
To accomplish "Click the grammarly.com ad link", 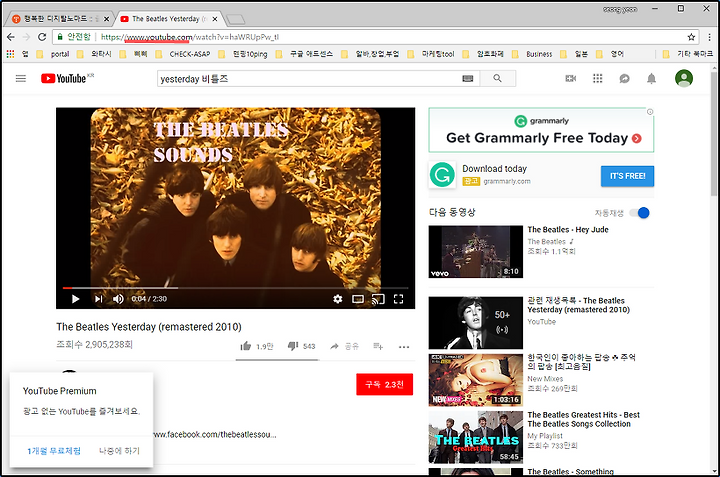I will [x=507, y=181].
